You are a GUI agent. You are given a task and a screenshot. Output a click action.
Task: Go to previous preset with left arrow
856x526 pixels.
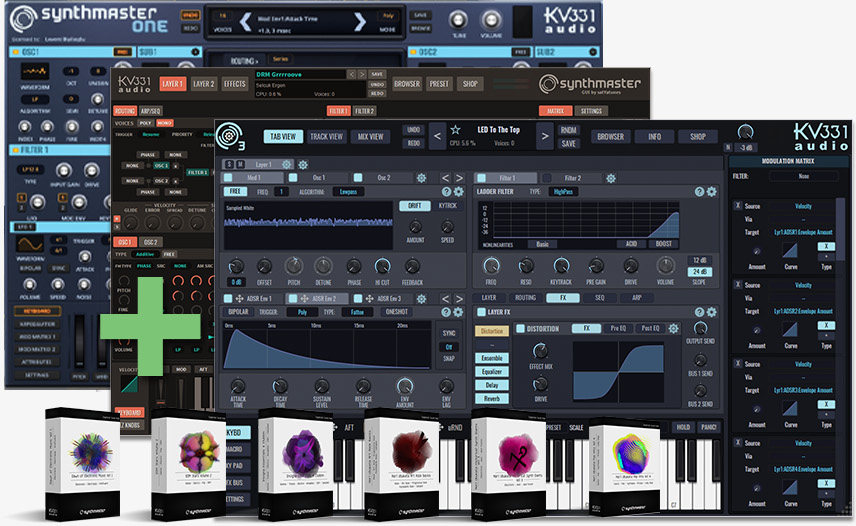pyautogui.click(x=436, y=136)
